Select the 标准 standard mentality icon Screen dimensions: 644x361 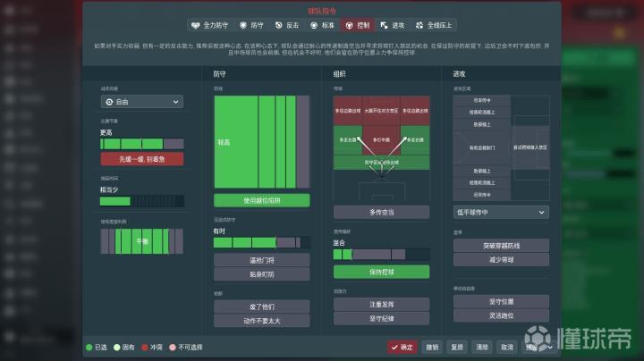(313, 26)
